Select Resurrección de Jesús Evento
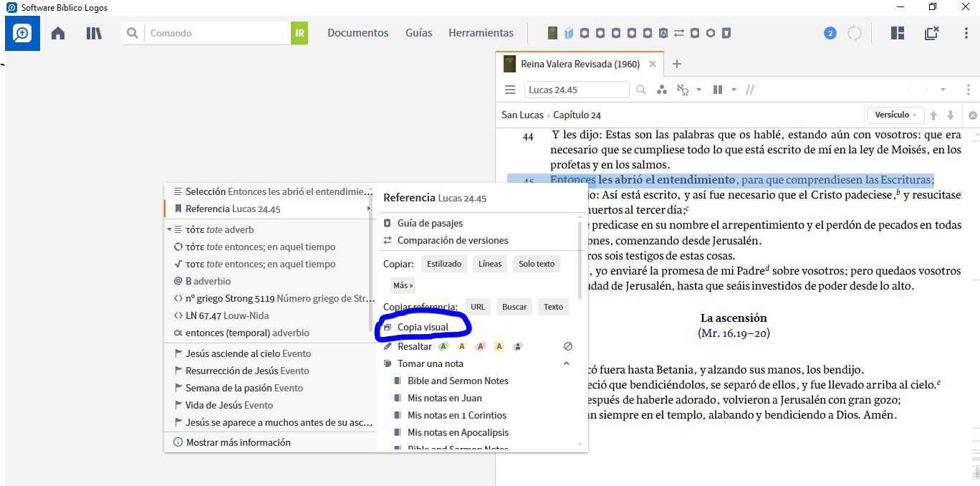Screen dimensions: 980x486 [270, 371]
